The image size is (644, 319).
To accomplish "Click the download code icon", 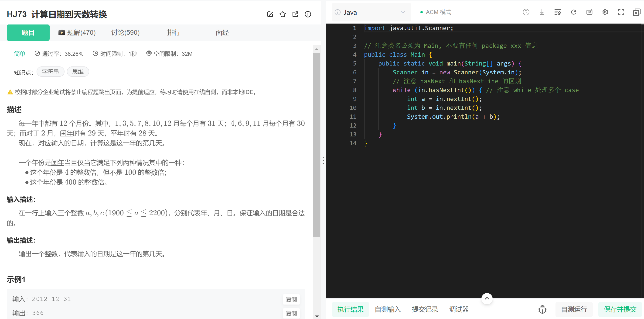I will [542, 12].
